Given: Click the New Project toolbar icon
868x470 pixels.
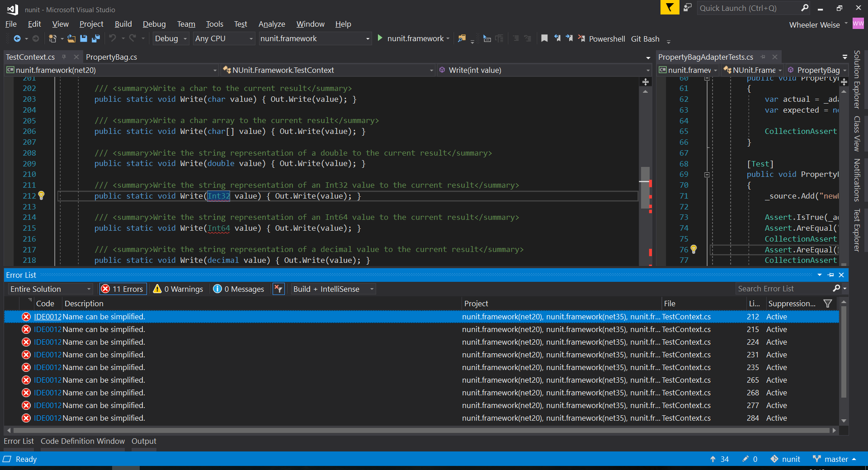Looking at the screenshot, I should coord(52,39).
